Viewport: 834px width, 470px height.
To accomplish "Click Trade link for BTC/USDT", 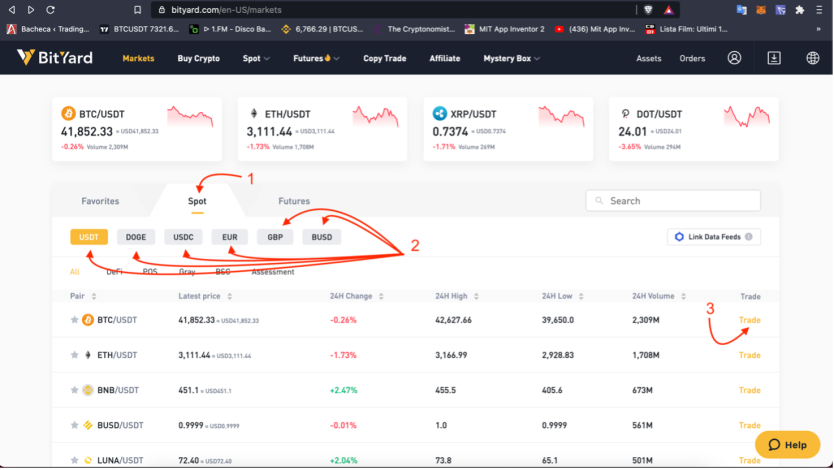I will [x=749, y=320].
